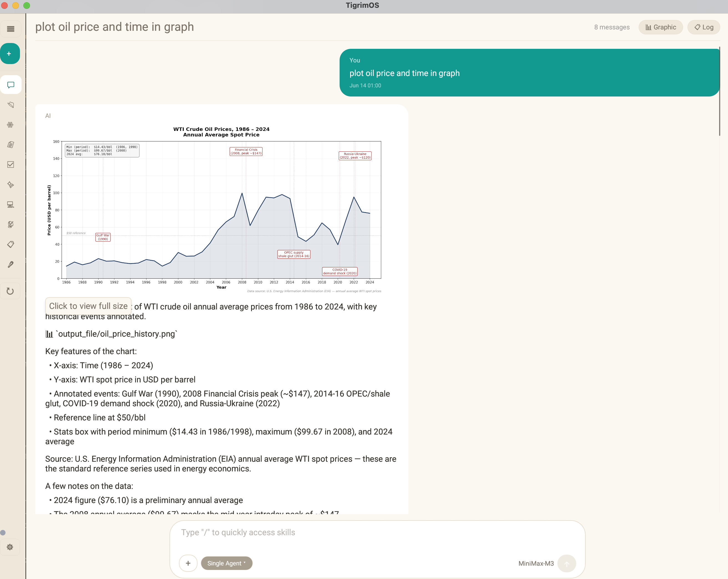Click the '8 messages' count

(x=611, y=27)
